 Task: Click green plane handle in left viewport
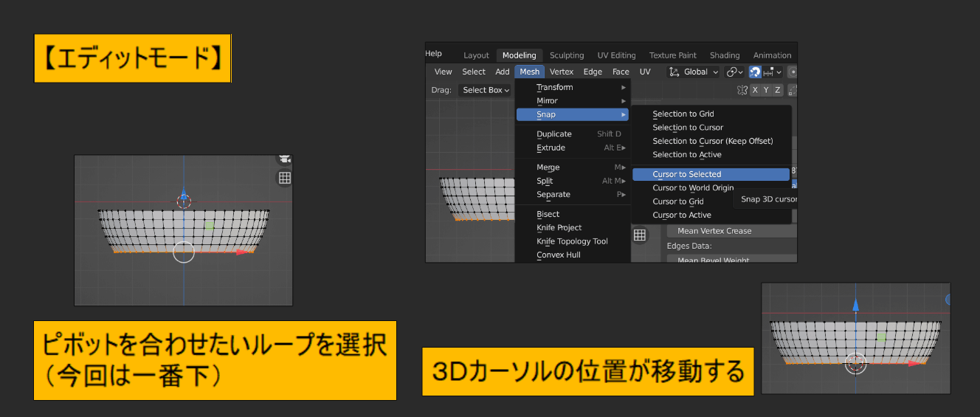(x=210, y=225)
